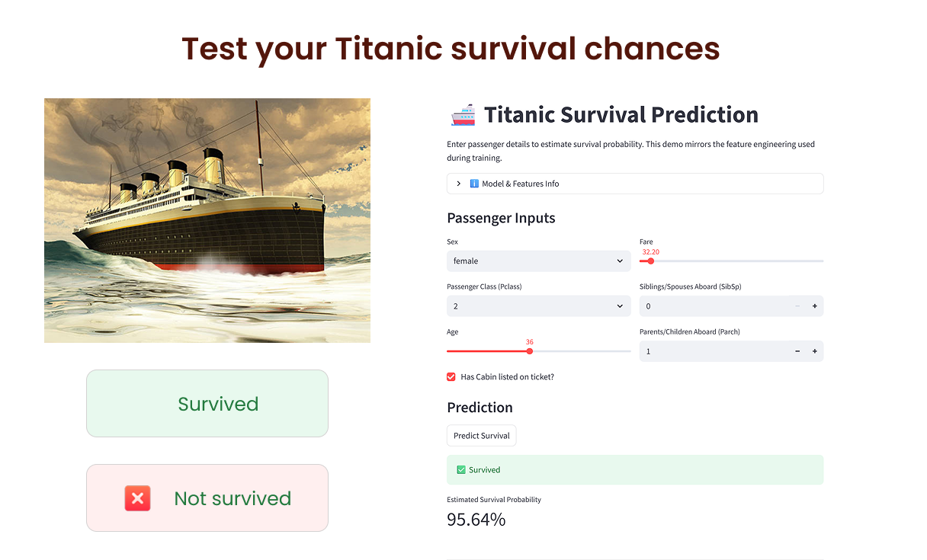Click the green checkmark icon in Survived result
Screen dimensions: 927x560
(x=460, y=470)
